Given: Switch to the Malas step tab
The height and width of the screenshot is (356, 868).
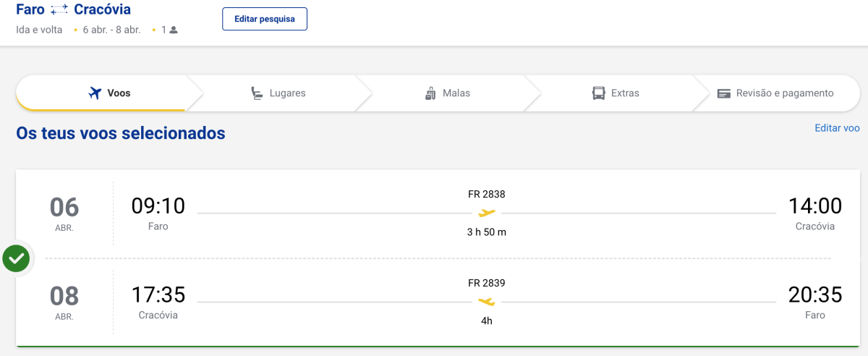Looking at the screenshot, I should click(x=448, y=93).
